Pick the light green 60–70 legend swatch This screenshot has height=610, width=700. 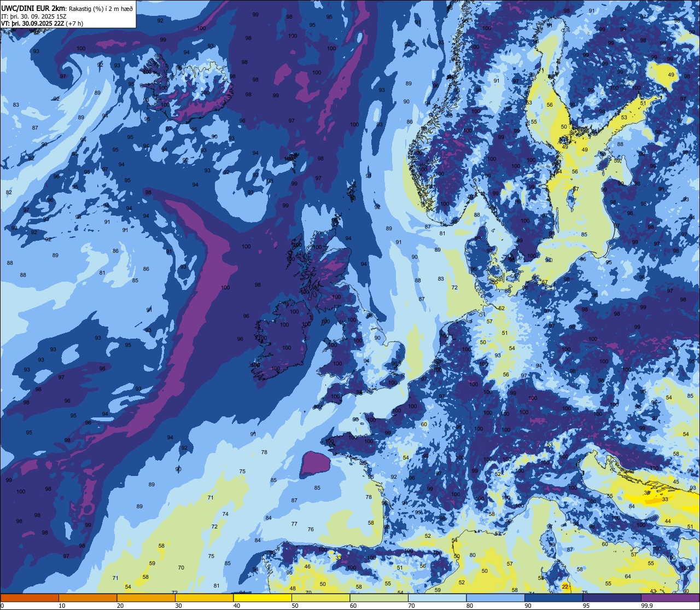click(379, 597)
